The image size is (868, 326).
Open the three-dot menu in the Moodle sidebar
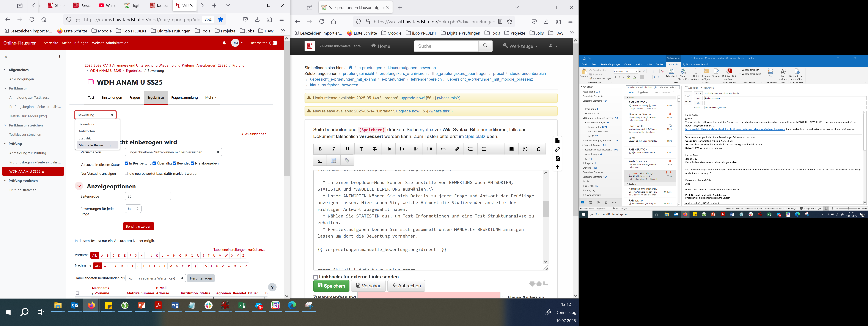tap(60, 57)
